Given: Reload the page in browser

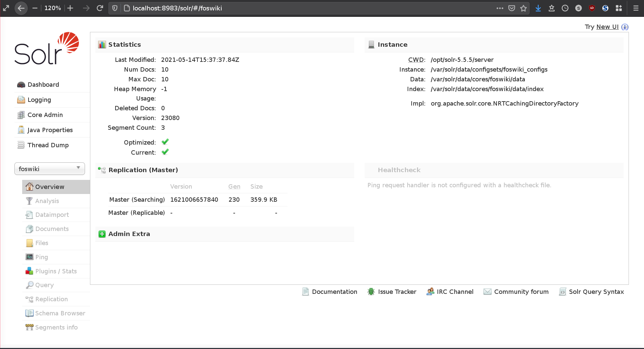Looking at the screenshot, I should pyautogui.click(x=100, y=8).
